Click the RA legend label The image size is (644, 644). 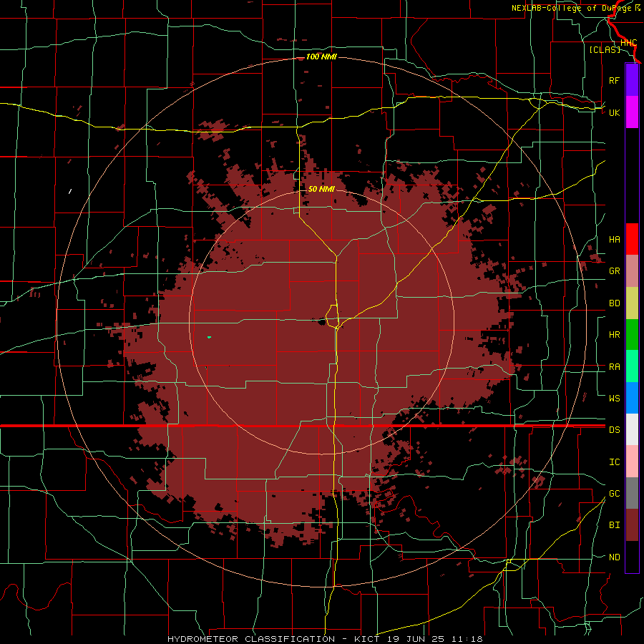point(615,367)
